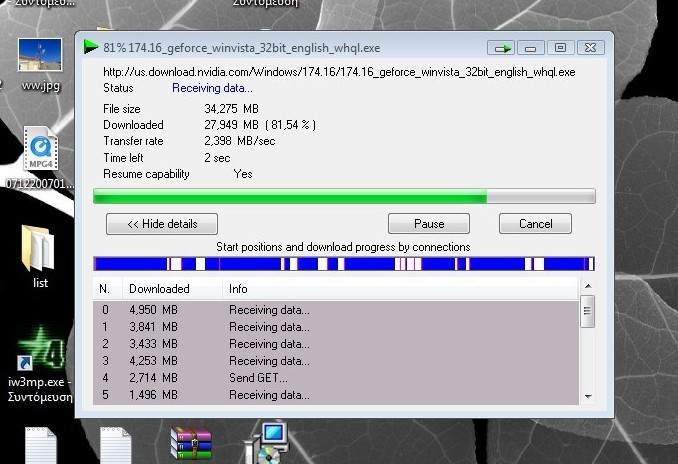Image resolution: width=678 pixels, height=464 pixels.
Task: Click the green-arrow send-to-tray button in title bar
Action: pyautogui.click(x=501, y=48)
